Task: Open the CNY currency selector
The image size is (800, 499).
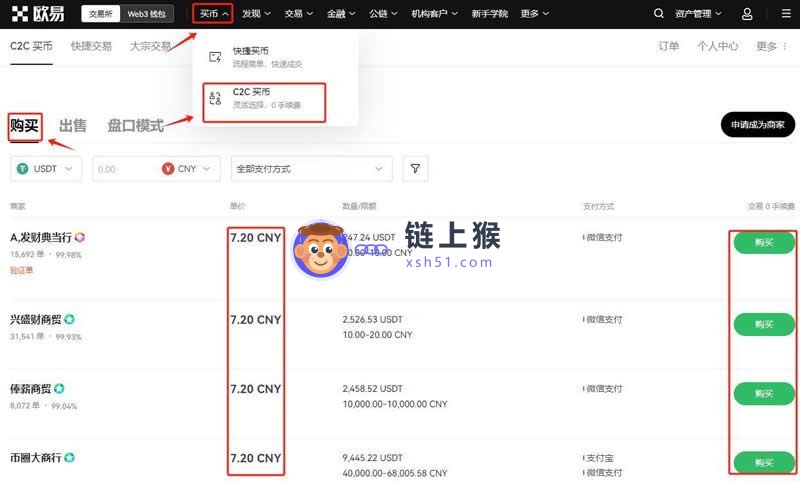Action: click(x=187, y=169)
